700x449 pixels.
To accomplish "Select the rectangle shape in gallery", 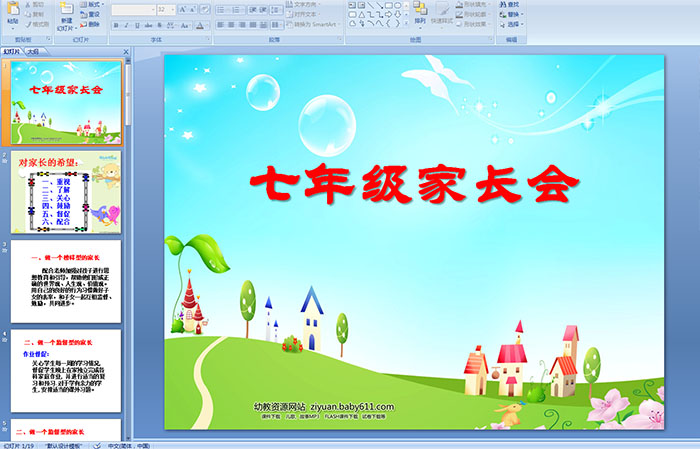I will tap(389, 5).
